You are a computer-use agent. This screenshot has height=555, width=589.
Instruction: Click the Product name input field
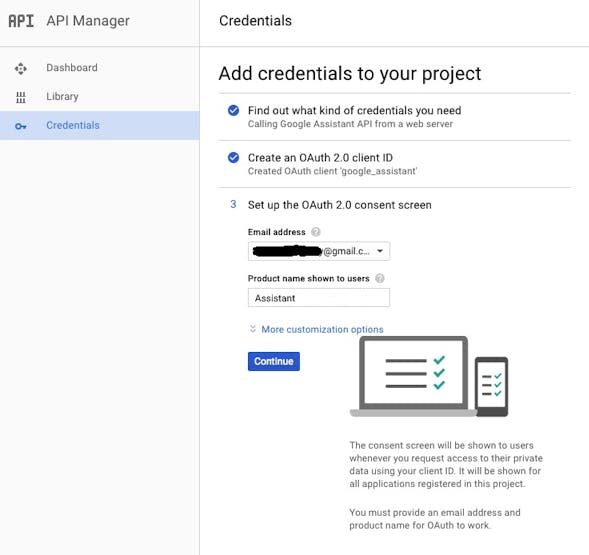(319, 298)
